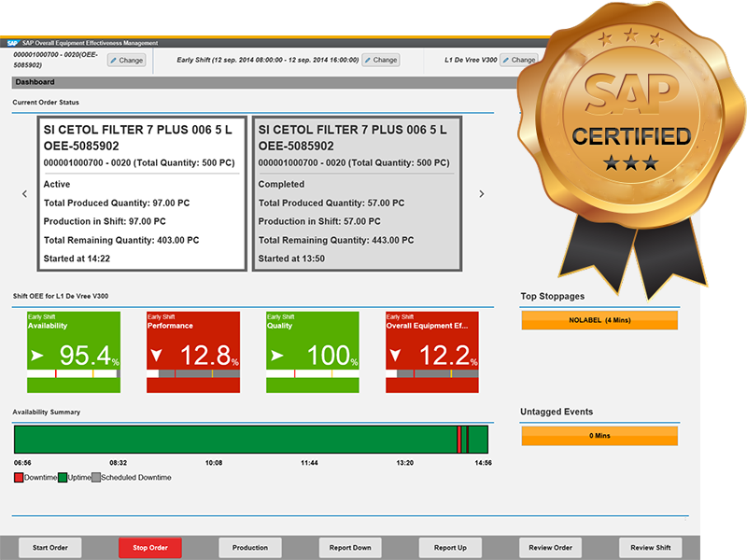Click the Report Down button

(349, 548)
